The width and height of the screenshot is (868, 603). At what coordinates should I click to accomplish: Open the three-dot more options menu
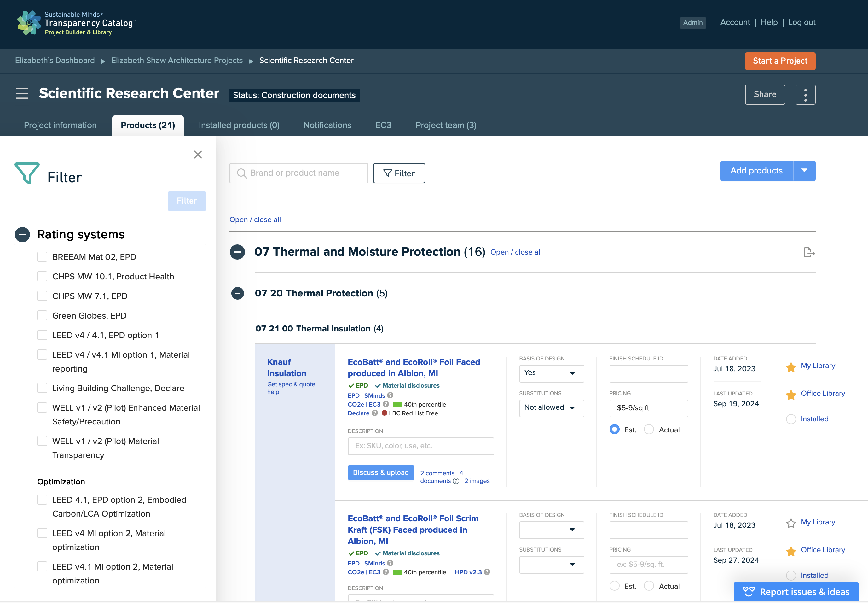tap(805, 94)
